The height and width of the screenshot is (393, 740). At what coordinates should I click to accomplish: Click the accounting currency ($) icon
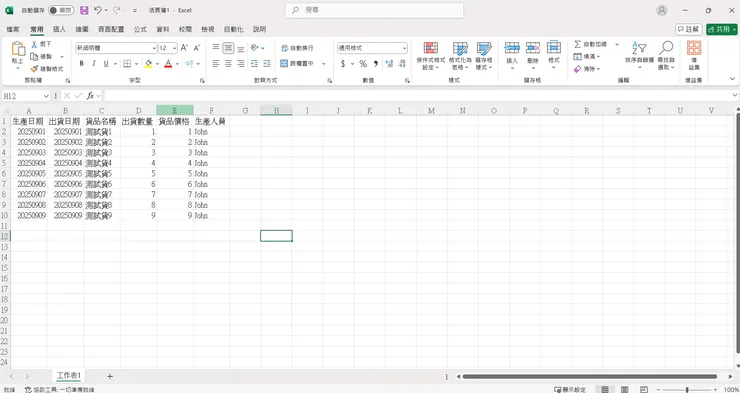click(343, 63)
